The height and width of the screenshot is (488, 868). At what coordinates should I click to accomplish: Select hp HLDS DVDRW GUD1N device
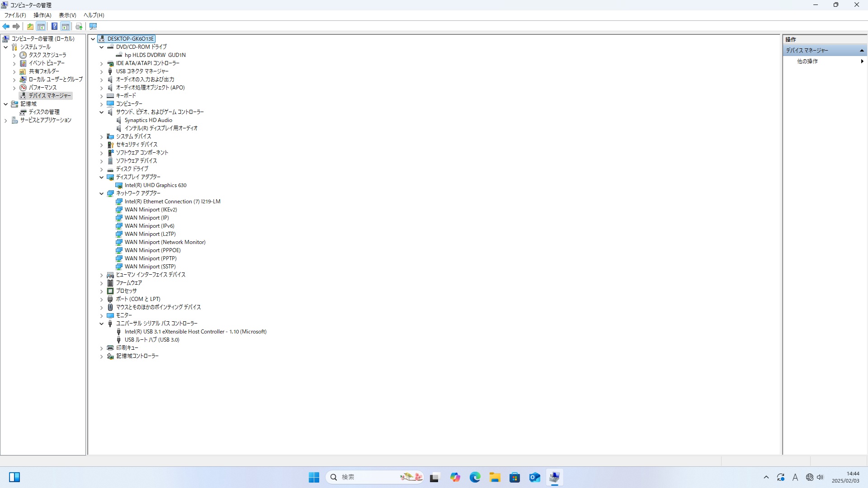click(x=155, y=55)
